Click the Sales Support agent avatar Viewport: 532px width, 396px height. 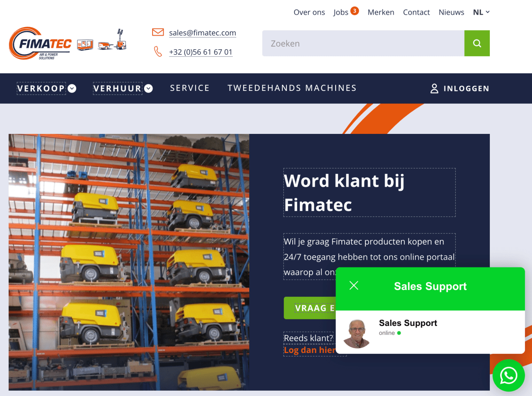(357, 333)
